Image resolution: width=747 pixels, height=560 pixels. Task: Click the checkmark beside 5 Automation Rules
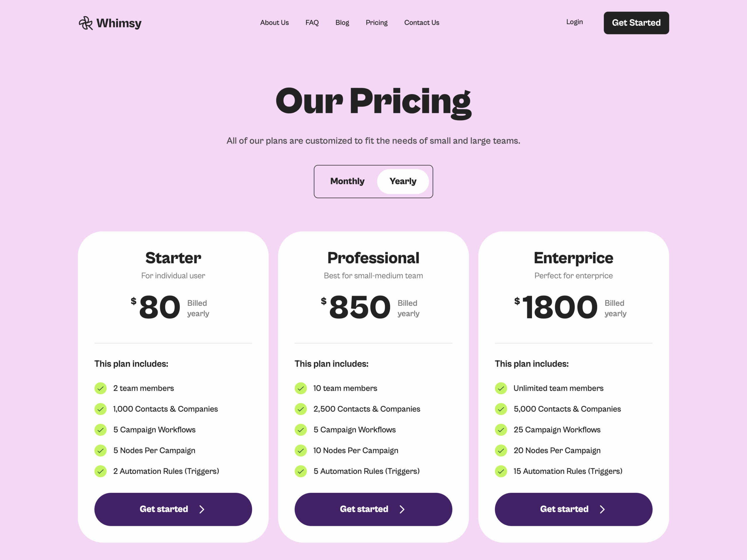301,471
